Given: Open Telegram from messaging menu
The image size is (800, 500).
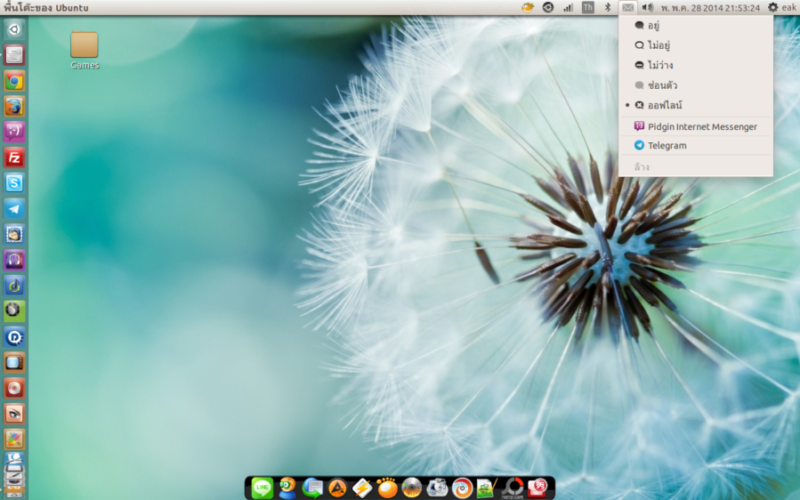Looking at the screenshot, I should (x=695, y=145).
